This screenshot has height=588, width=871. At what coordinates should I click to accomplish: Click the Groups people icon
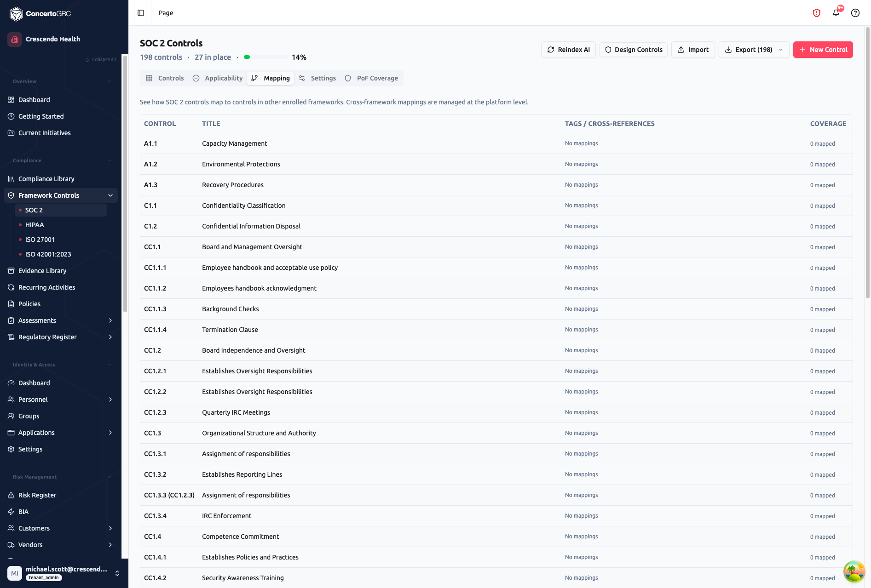tap(11, 416)
